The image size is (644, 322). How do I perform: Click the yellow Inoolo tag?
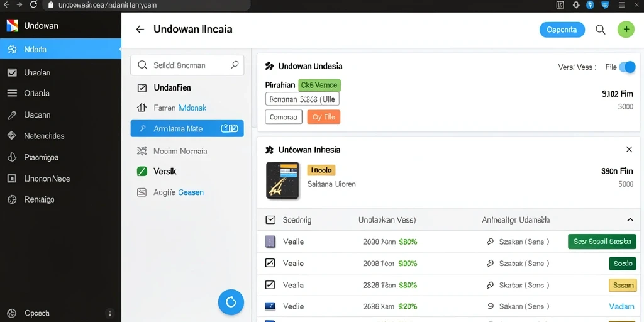(321, 170)
